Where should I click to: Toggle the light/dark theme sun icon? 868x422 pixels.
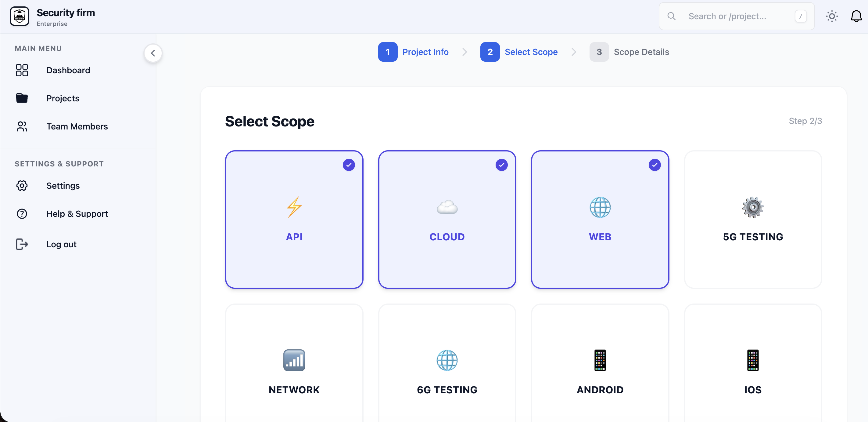(832, 16)
